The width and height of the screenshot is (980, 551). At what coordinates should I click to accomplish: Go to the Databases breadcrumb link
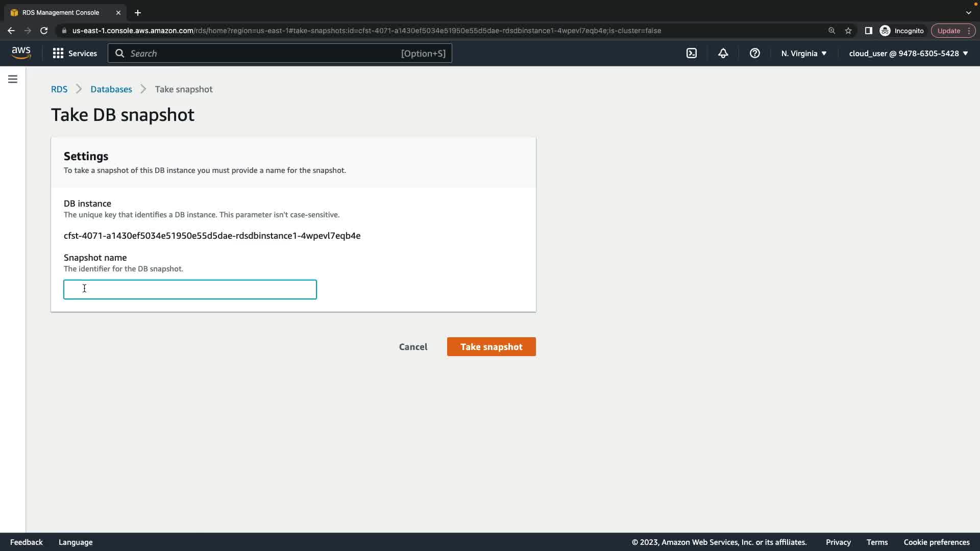click(111, 89)
